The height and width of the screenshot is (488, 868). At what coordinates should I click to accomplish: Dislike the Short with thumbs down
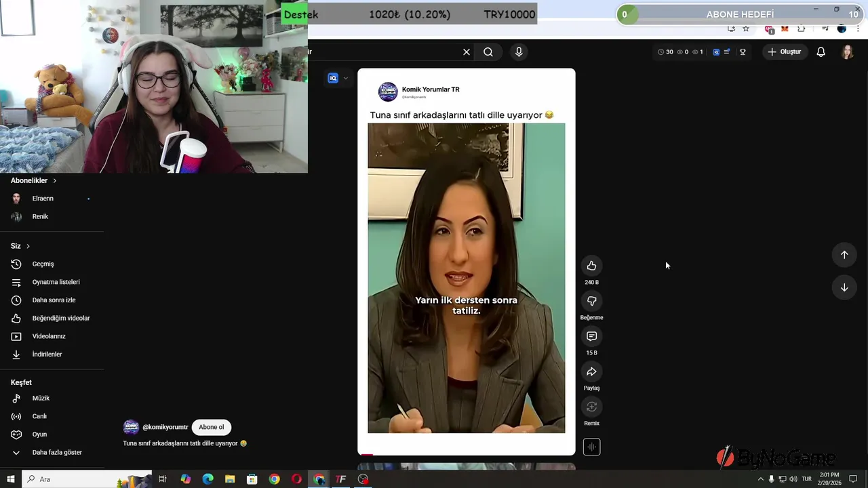point(591,301)
